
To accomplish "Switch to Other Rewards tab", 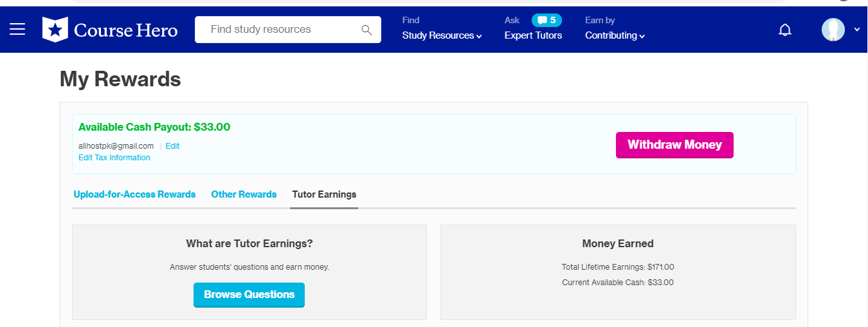I will click(244, 194).
